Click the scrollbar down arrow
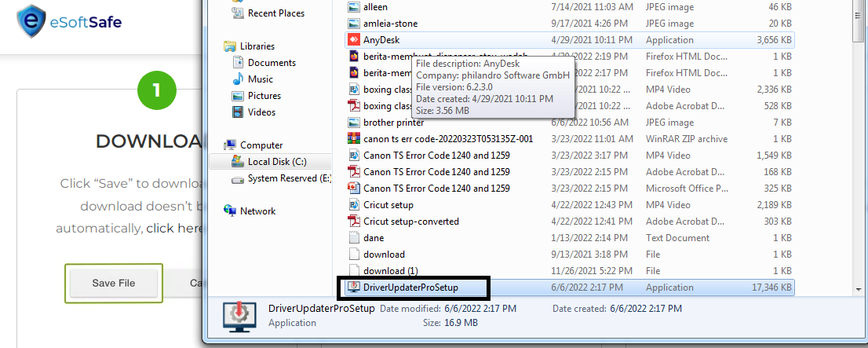Viewport: 868px width, 348px height. coord(859,289)
